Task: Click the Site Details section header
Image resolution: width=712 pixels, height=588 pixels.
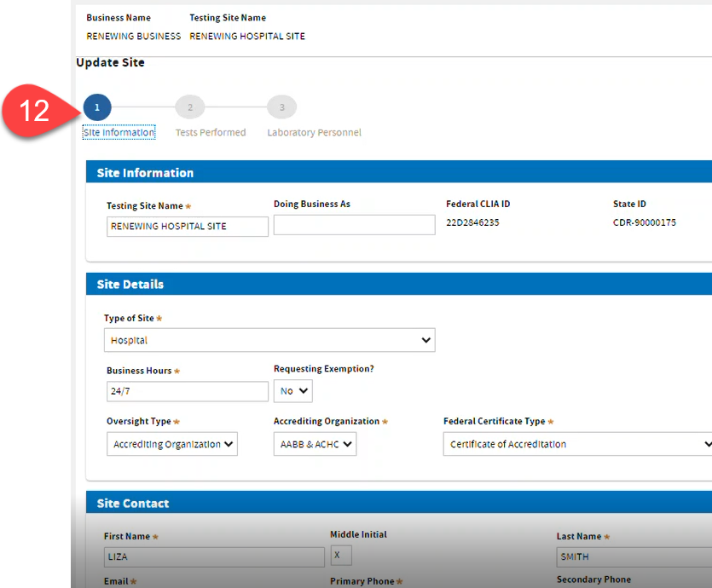Action: click(x=399, y=284)
